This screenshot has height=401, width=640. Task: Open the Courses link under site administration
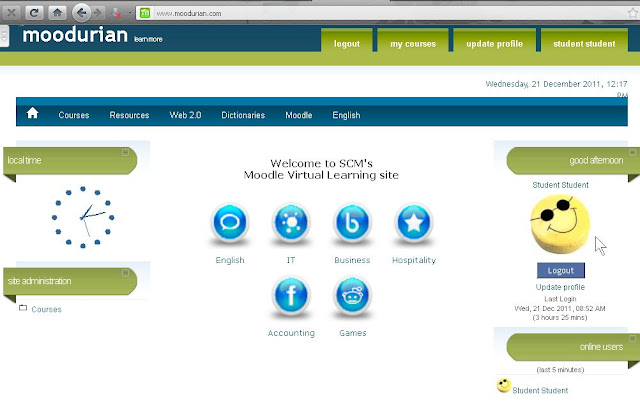(47, 310)
